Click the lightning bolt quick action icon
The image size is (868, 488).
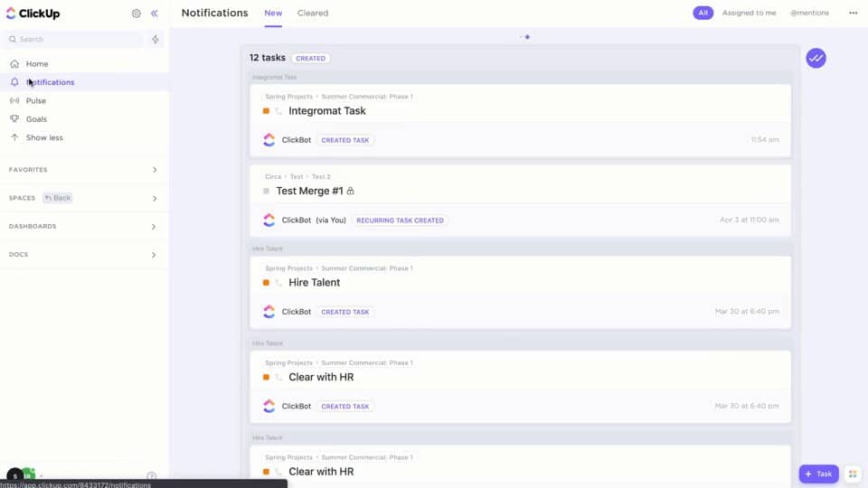156,39
